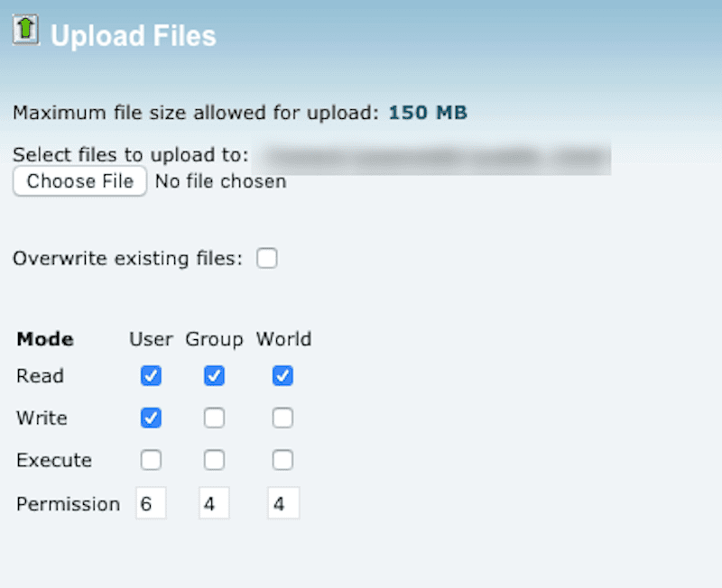Click the green upload arrow icon
Viewport: 722px width, 588px height.
[24, 28]
